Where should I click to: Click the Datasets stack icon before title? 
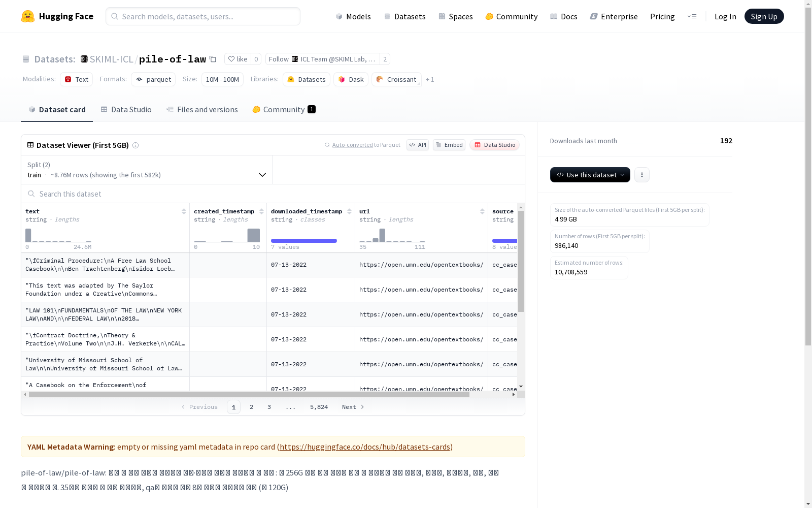point(26,59)
